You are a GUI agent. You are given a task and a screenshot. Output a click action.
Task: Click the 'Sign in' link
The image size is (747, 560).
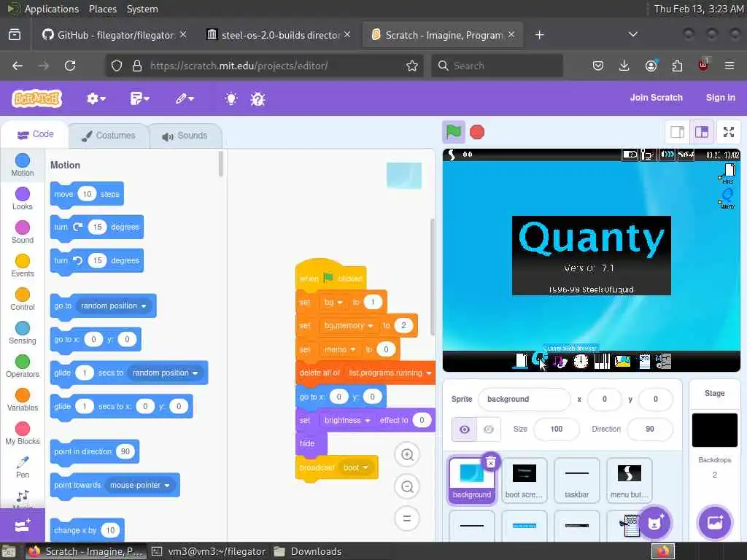click(x=720, y=98)
